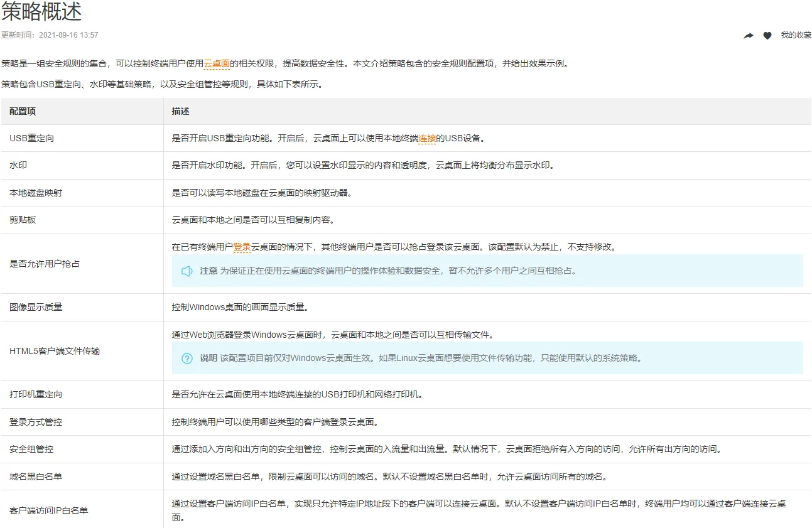Click the speaker notice icon beside 注意
This screenshot has height=528, width=812.
(187, 271)
